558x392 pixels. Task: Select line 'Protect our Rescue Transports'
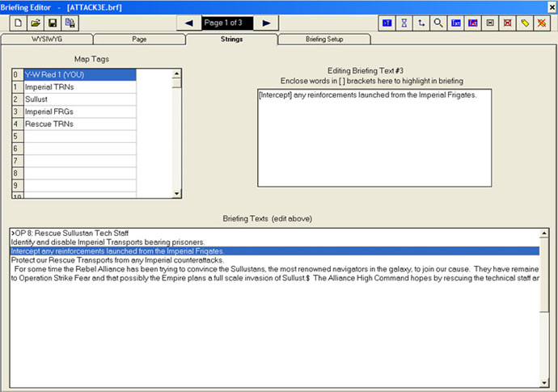tap(275, 260)
